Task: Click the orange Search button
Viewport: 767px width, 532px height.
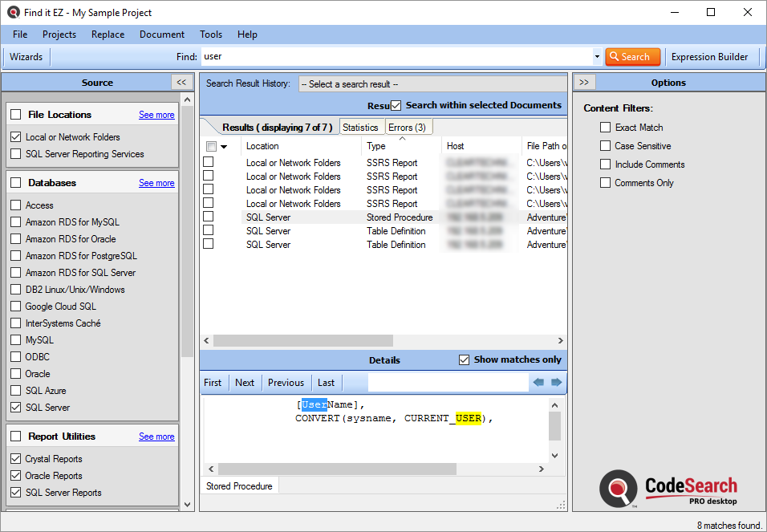Action: tap(632, 57)
